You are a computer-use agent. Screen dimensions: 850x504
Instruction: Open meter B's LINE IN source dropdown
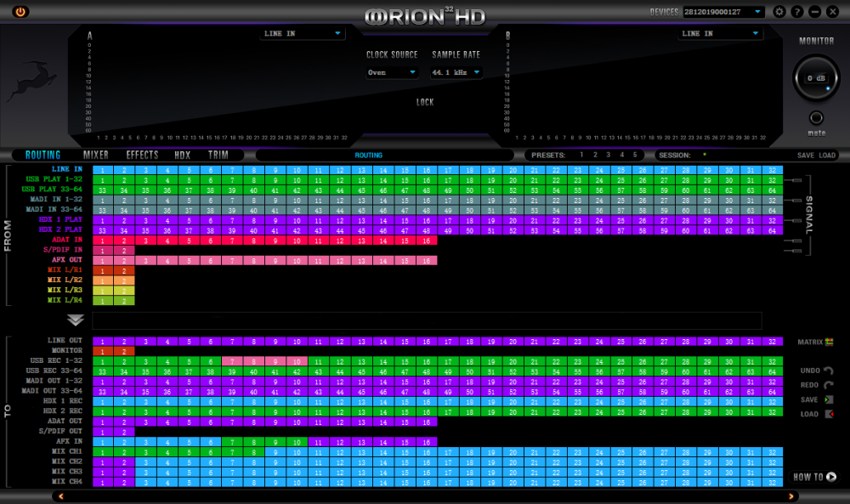pos(721,34)
